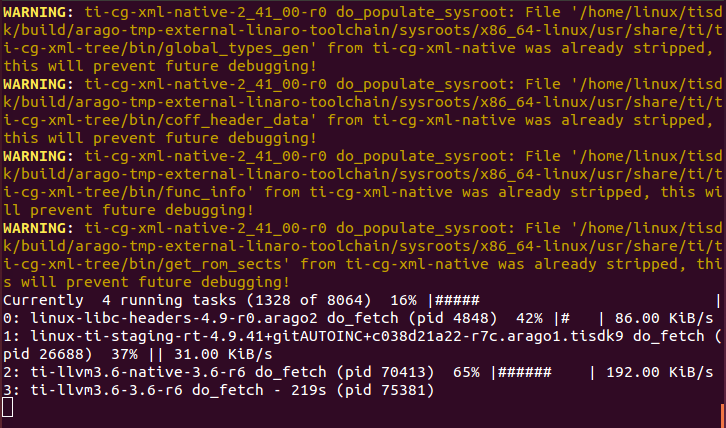Click the overall 16% build progress bar
The height and width of the screenshot is (428, 726).
574,301
